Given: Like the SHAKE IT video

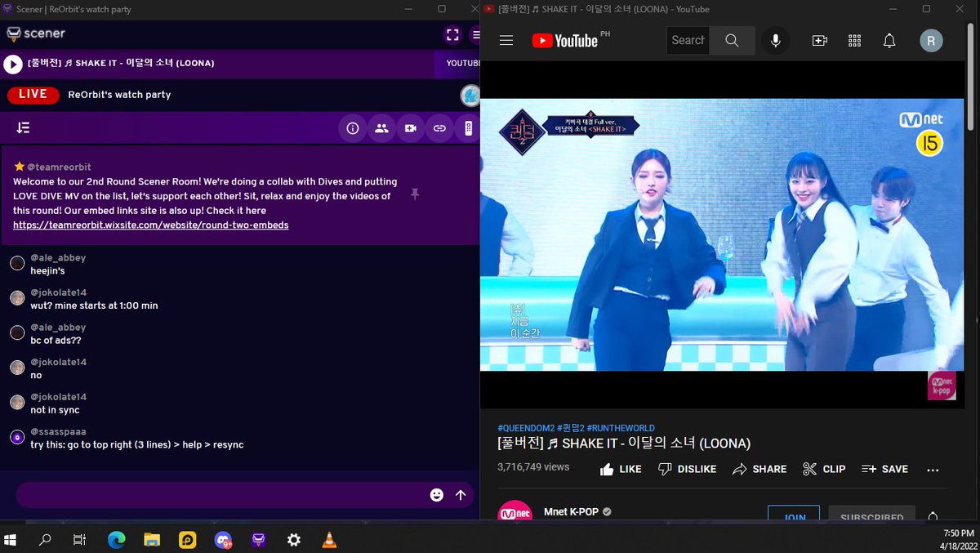Looking at the screenshot, I should [x=621, y=469].
